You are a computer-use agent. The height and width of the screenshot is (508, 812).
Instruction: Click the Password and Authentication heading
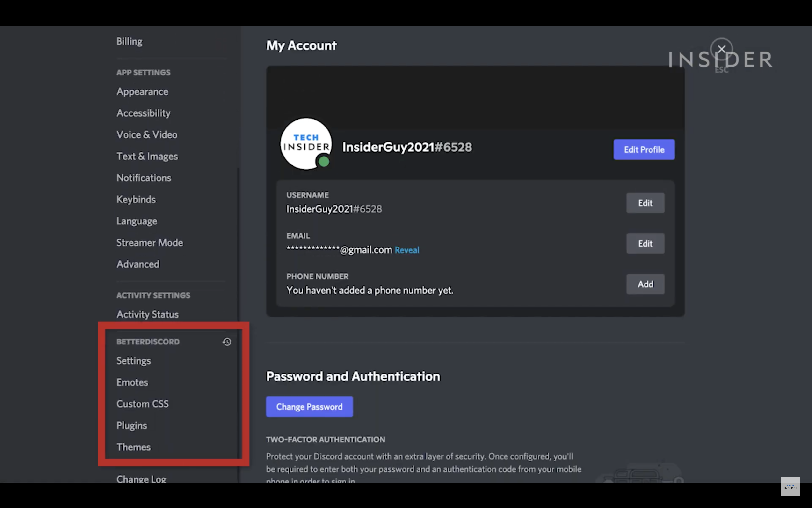click(353, 376)
